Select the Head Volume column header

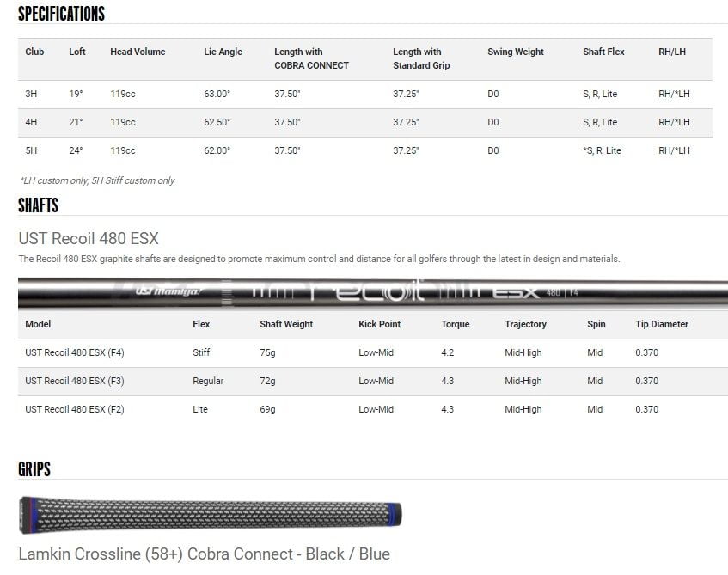click(138, 52)
